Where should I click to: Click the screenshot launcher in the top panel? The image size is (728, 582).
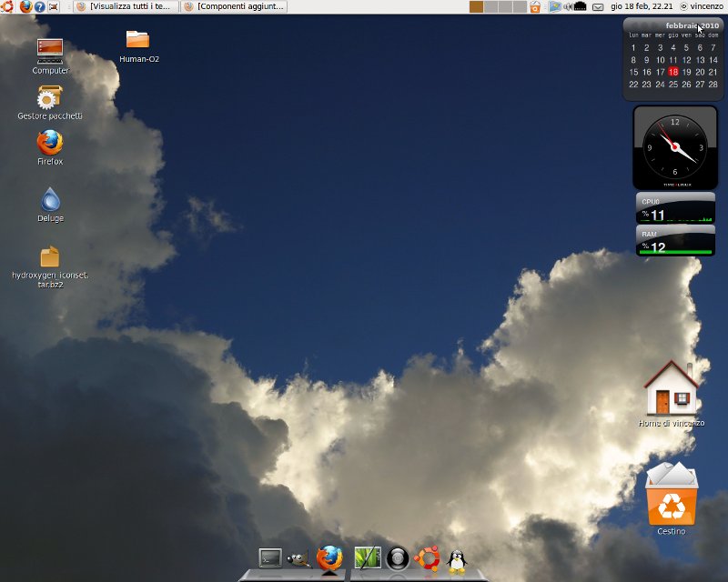click(x=54, y=6)
